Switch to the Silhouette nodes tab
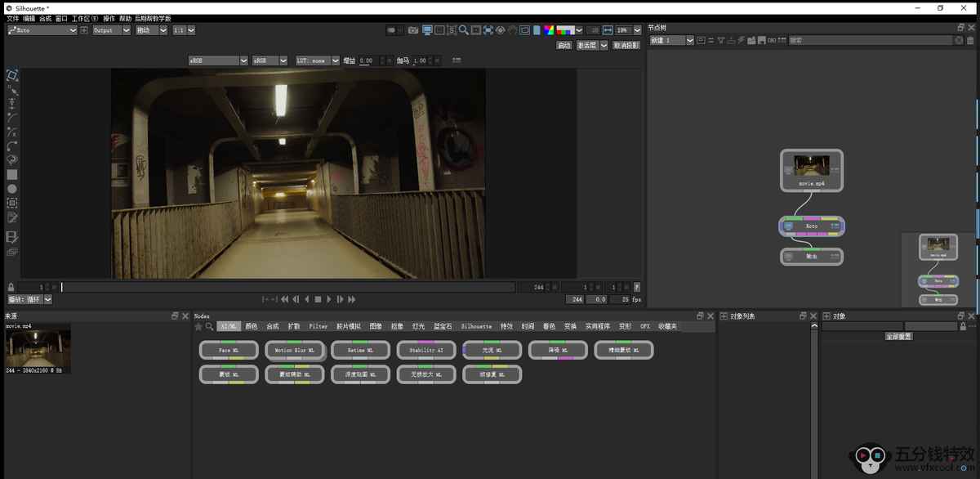This screenshot has width=980, height=479. tap(476, 326)
